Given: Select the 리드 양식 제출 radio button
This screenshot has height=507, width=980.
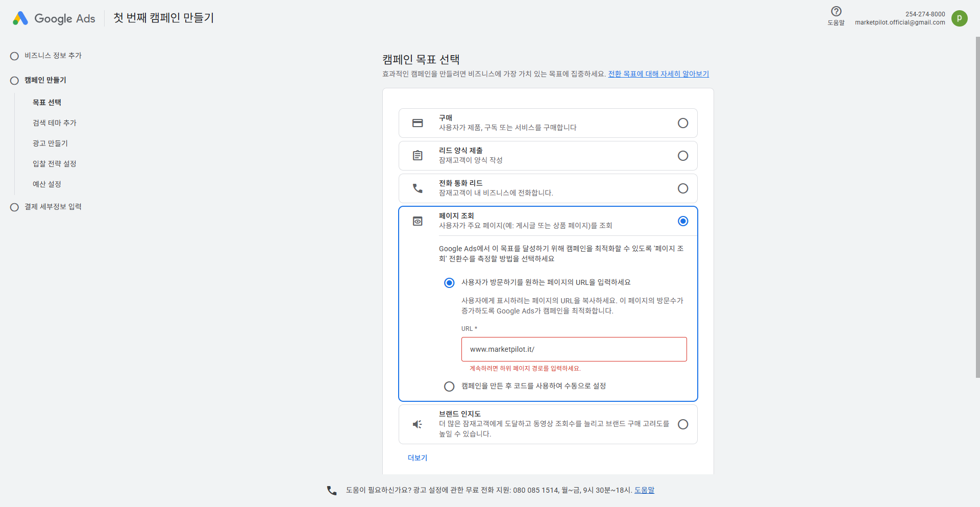Looking at the screenshot, I should (x=683, y=156).
